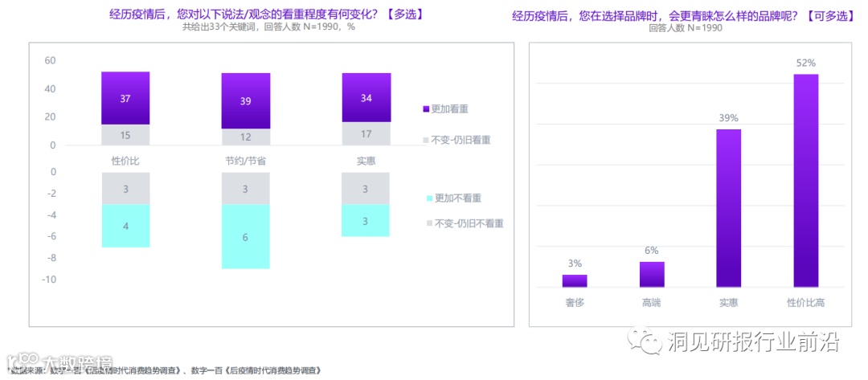The image size is (868, 380).
Task: Select the 39% bar for 实惠
Action: click(728, 209)
